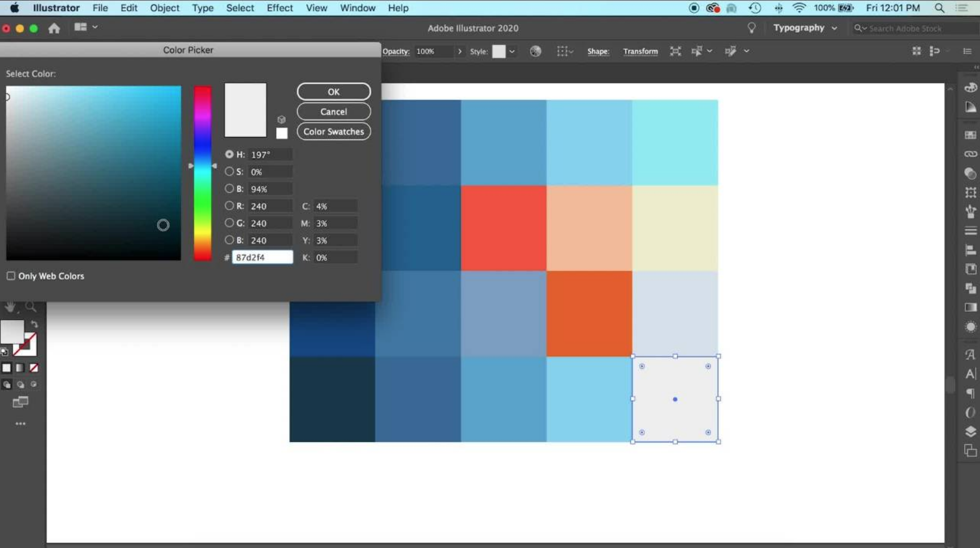Open Edit Toolbar three dots
This screenshot has width=980, height=548.
pos(20,423)
